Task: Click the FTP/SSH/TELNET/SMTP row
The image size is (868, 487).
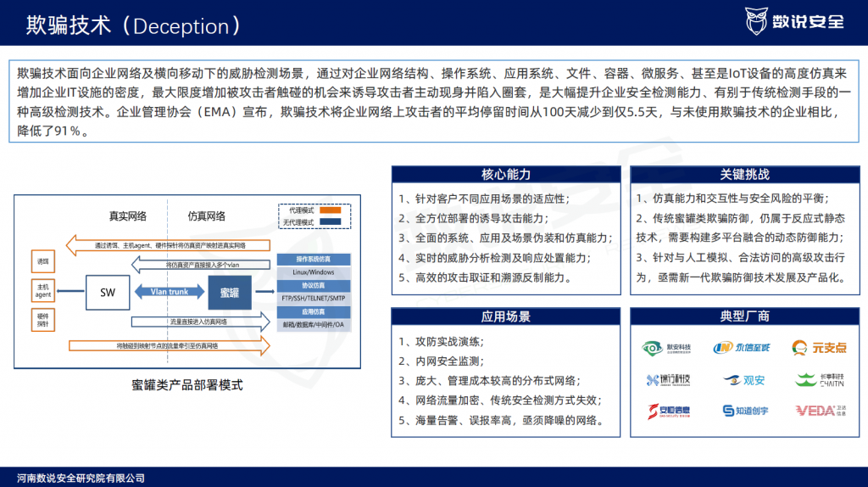Action: click(x=314, y=298)
